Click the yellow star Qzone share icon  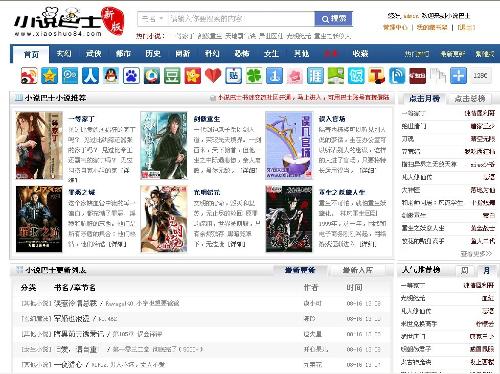[49, 76]
